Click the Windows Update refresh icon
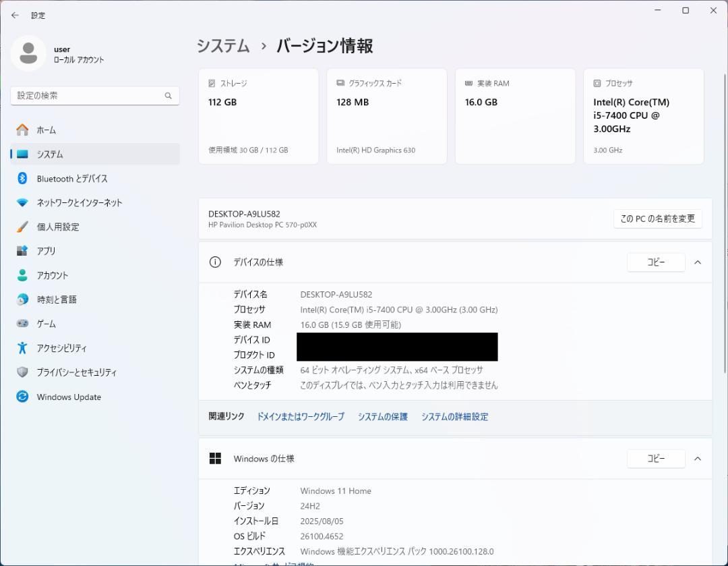Screen dimensions: 728x566 point(22,397)
